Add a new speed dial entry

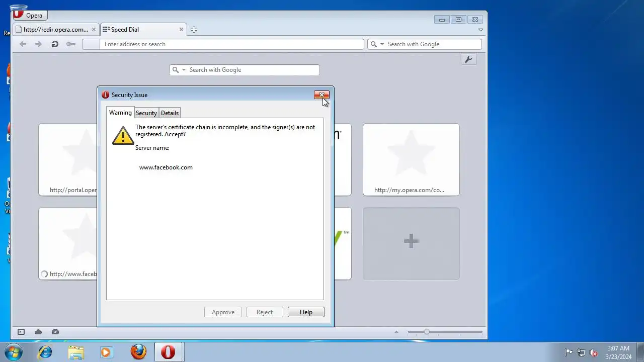pos(411,243)
